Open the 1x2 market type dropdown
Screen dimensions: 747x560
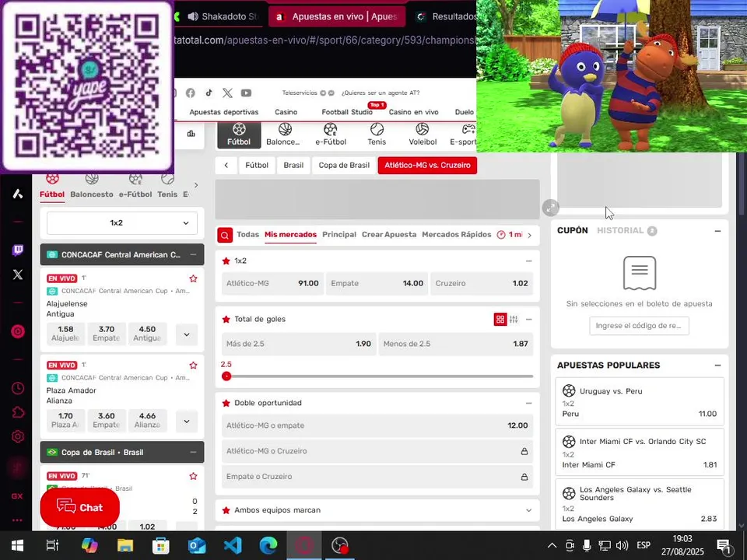pyautogui.click(x=122, y=223)
